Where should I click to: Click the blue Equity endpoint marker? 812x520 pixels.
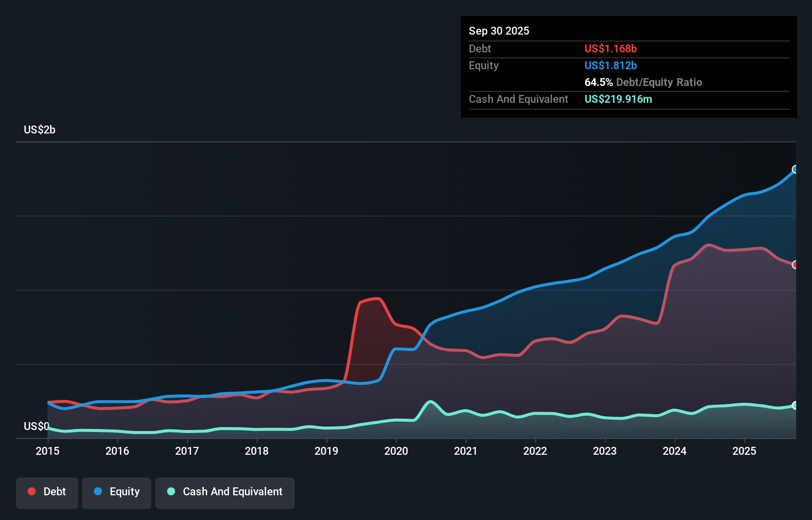click(x=795, y=170)
